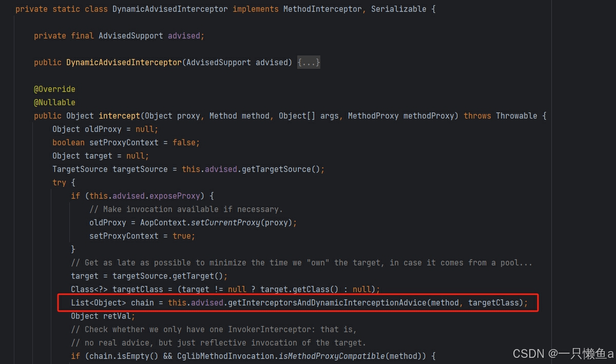This screenshot has height=364, width=616.
Task: Click the 'Check whether we only have one' comment
Action: tap(214, 330)
